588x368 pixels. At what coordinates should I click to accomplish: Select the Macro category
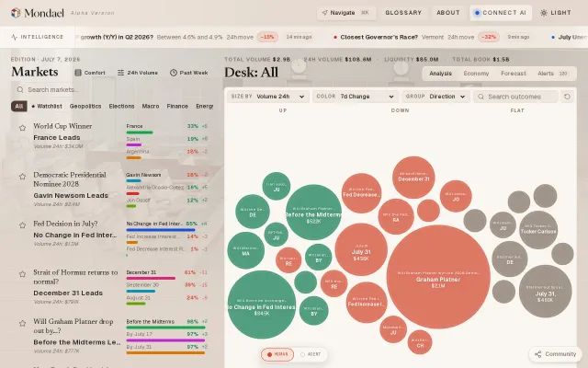[151, 107]
